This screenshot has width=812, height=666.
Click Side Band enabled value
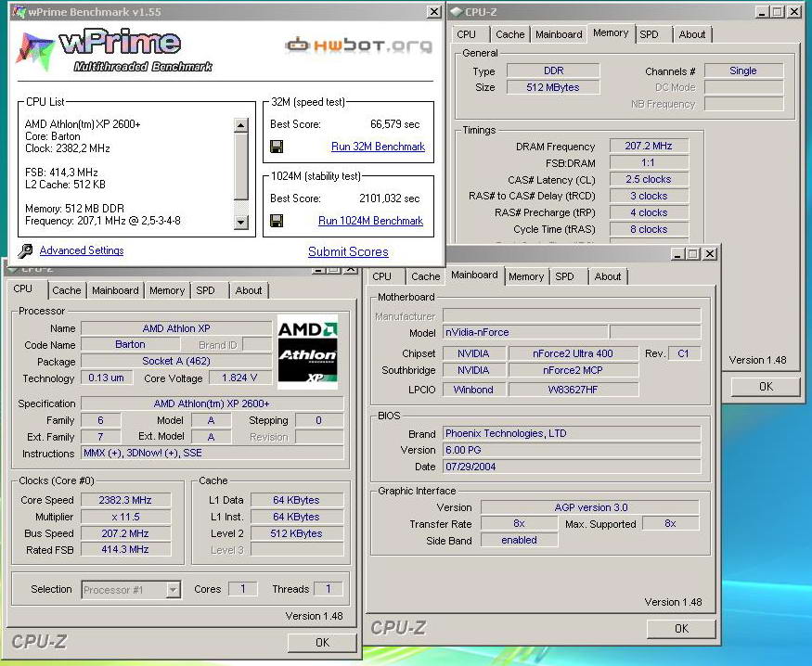[519, 540]
